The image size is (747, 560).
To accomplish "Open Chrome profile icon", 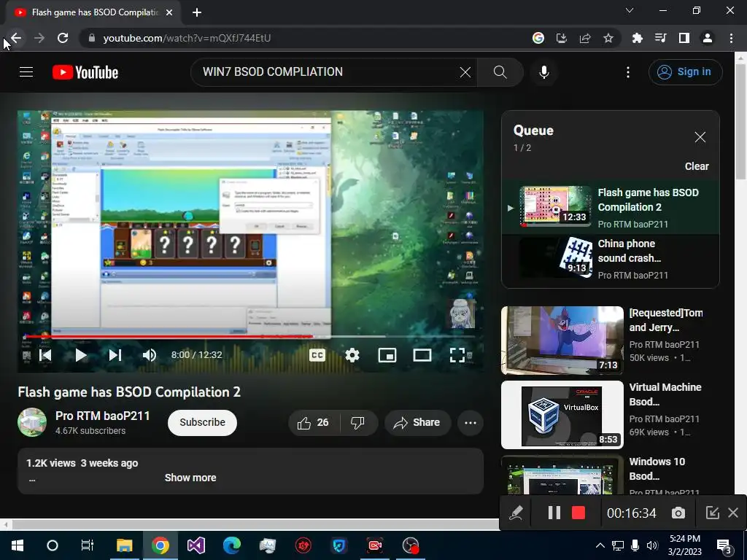I will (x=708, y=38).
